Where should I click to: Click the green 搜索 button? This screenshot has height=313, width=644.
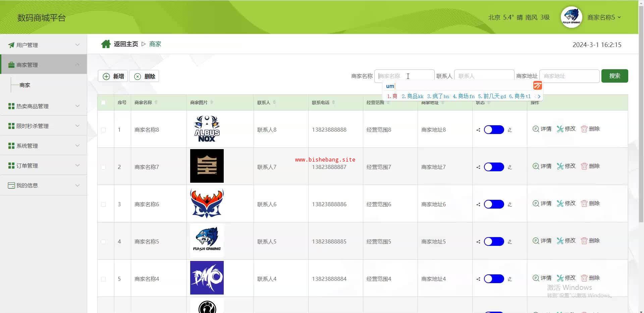614,76
